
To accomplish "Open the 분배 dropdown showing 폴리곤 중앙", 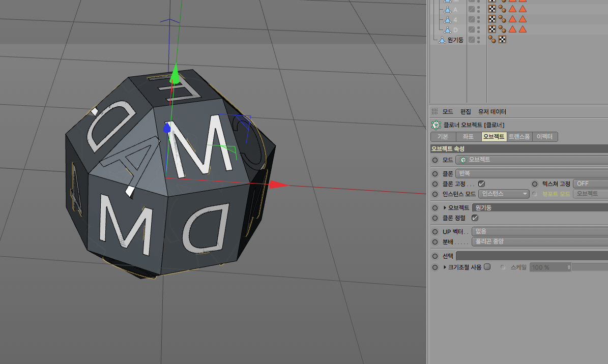I will pyautogui.click(x=539, y=241).
